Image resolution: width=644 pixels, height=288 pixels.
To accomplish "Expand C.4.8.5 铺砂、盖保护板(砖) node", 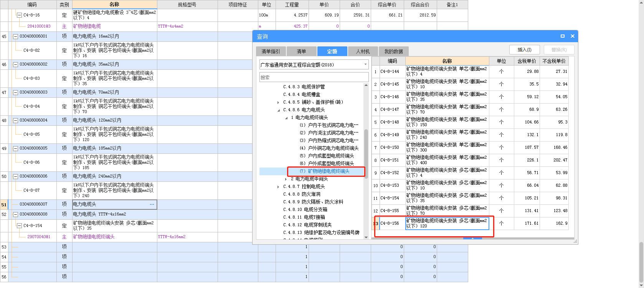I will [x=278, y=102].
